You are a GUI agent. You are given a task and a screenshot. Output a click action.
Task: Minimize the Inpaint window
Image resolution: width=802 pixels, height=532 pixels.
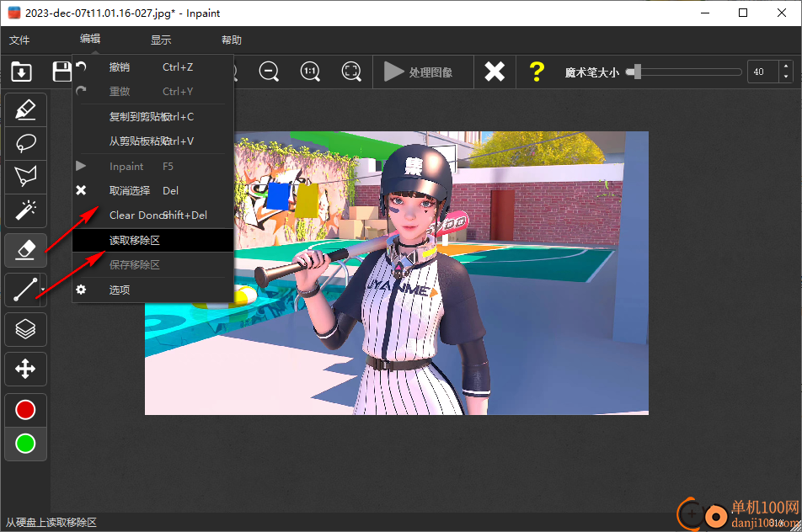[705, 13]
